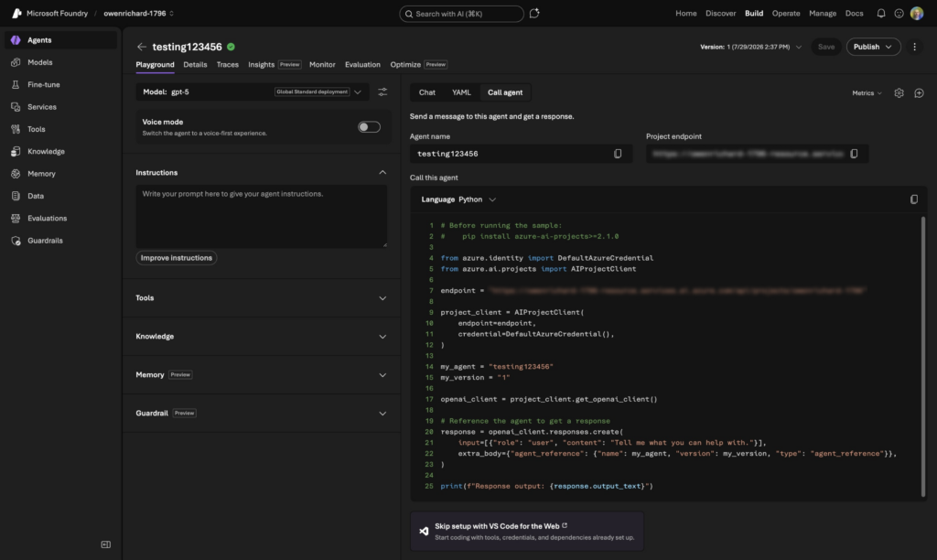This screenshot has height=560, width=937.
Task: Open the owenrichard-1796 project switcher
Action: coord(139,13)
